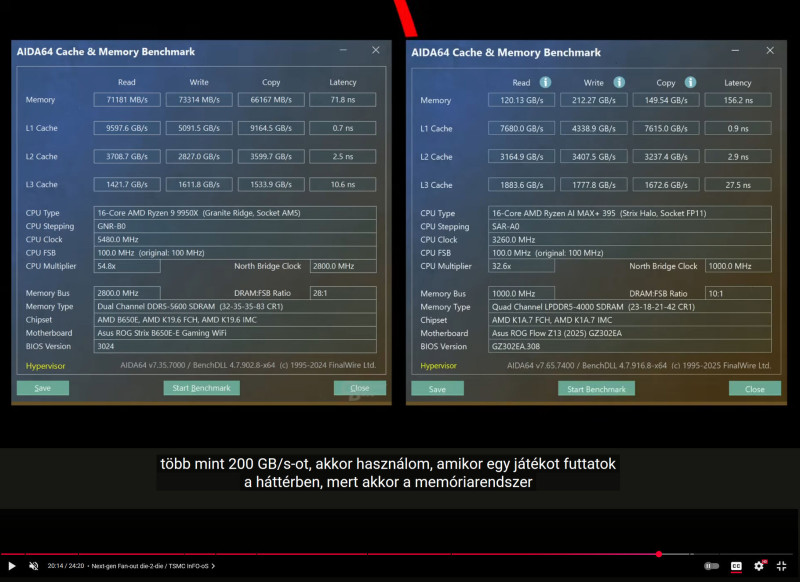Click Save in the Ryzen AI MAX+ 395 window
The width and height of the screenshot is (800, 582).
(437, 389)
